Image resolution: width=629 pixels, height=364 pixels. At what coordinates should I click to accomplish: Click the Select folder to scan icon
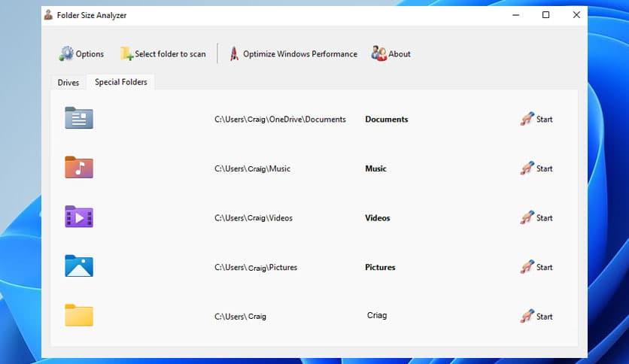click(x=126, y=53)
